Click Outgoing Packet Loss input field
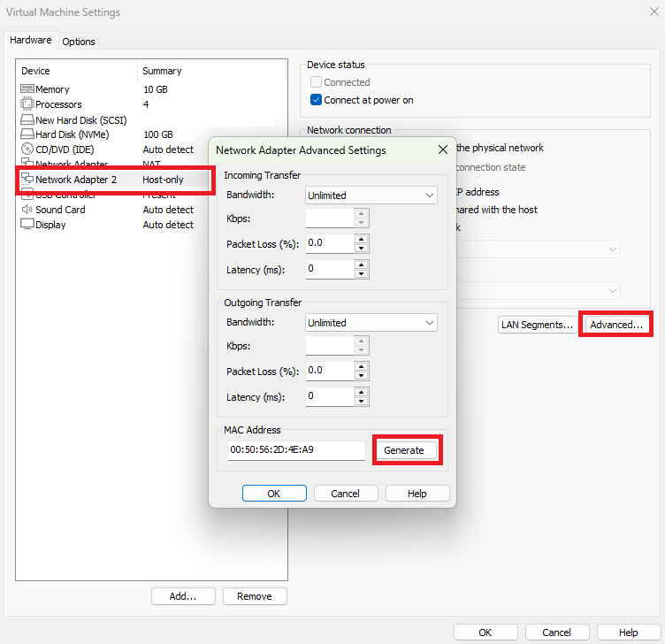The height and width of the screenshot is (644, 665). [x=330, y=371]
